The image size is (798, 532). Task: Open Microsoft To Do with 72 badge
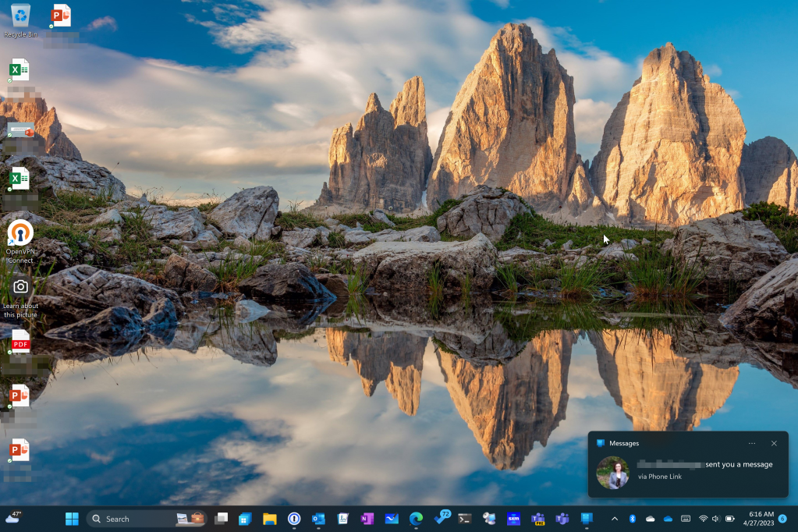441,519
